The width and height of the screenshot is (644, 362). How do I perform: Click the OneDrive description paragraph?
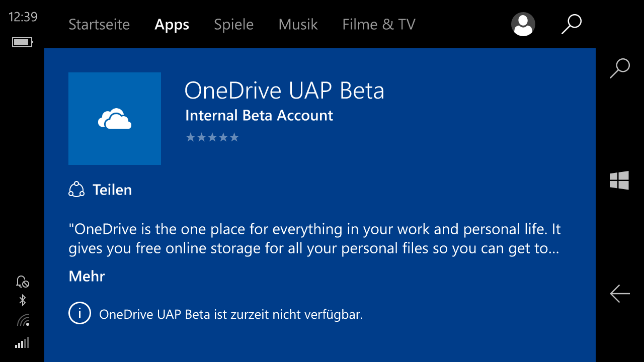click(314, 239)
